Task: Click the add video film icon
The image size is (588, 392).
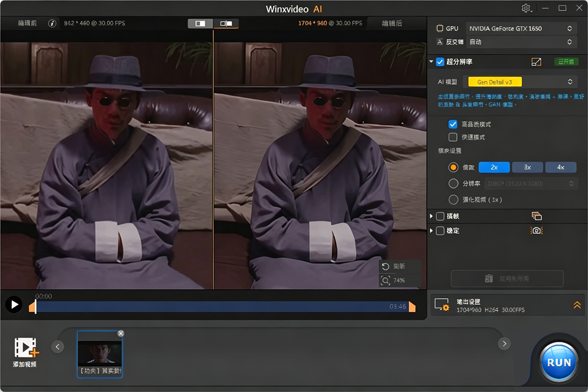Action: [26, 347]
